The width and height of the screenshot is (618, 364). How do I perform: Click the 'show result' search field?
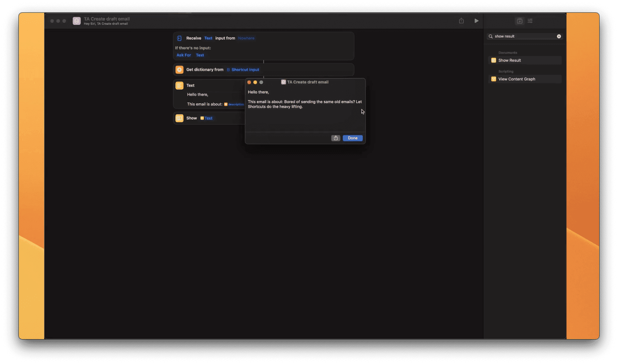(525, 36)
